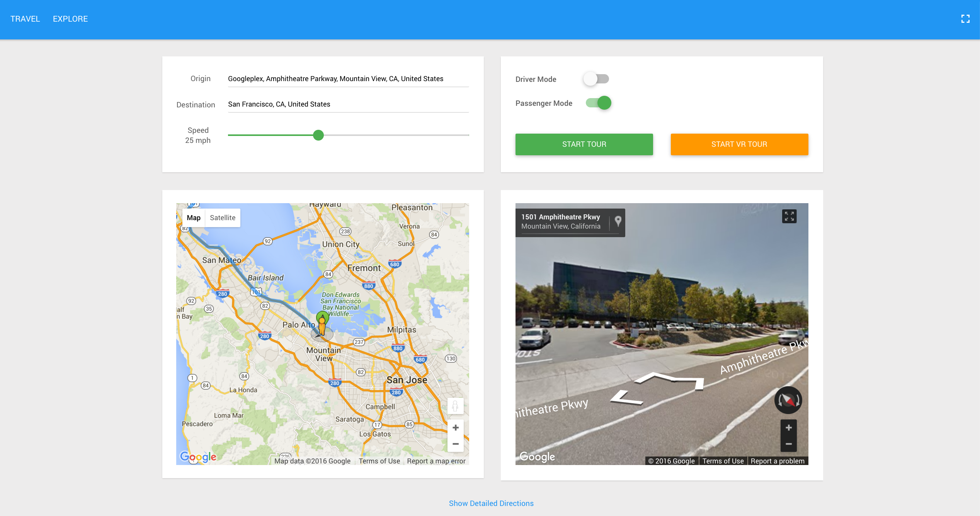Image resolution: width=980 pixels, height=516 pixels.
Task: Click the Speed slider handle
Action: coord(318,135)
